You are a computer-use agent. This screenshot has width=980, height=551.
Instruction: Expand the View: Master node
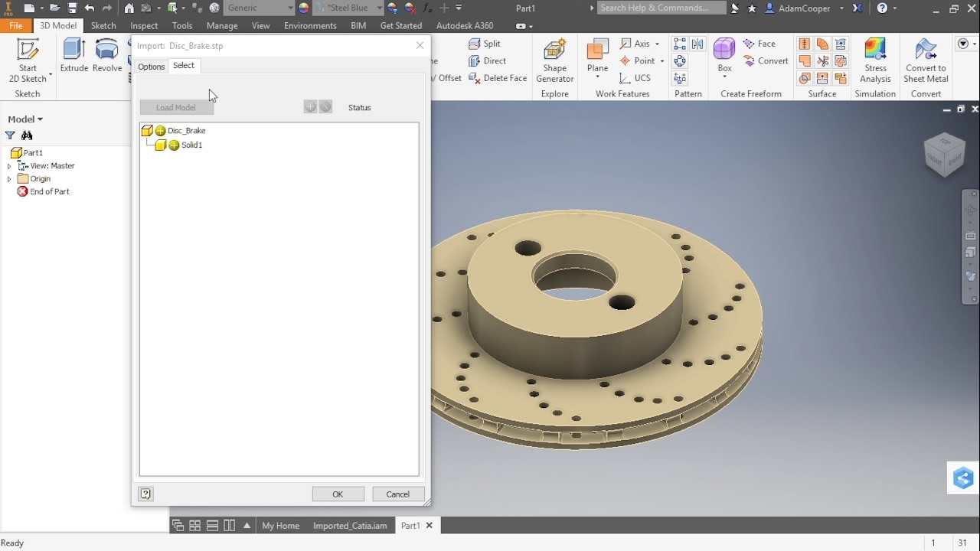tap(9, 166)
